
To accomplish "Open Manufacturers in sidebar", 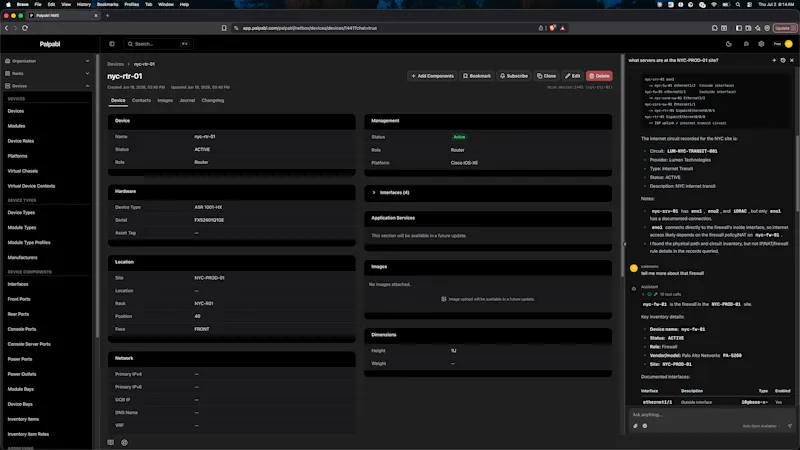I will coord(22,258).
